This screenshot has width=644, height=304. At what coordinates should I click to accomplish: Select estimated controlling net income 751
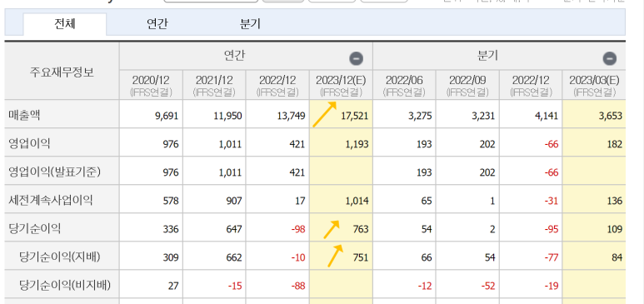[361, 257]
